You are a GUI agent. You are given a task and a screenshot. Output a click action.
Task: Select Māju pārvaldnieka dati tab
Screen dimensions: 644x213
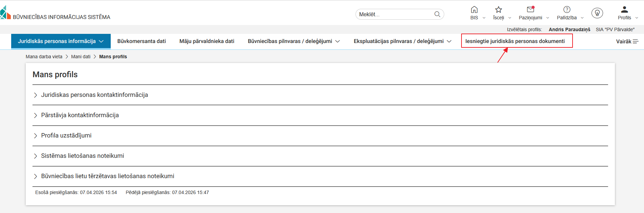207,41
